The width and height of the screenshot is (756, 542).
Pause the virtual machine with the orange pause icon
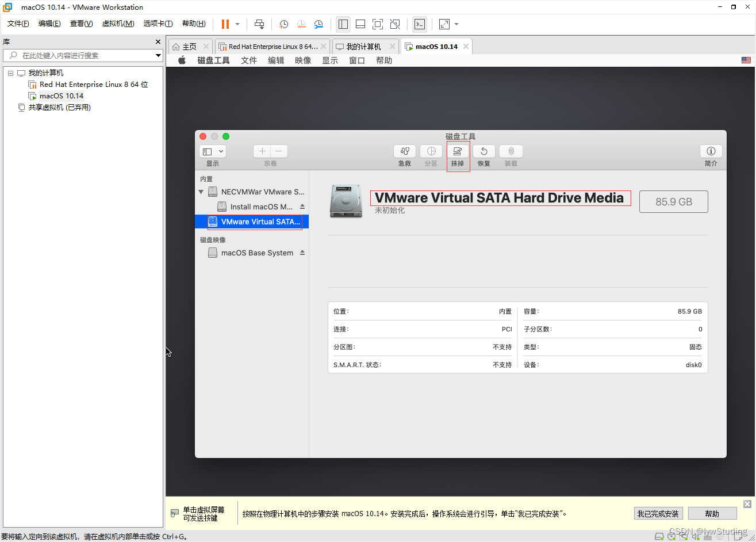[x=225, y=24]
